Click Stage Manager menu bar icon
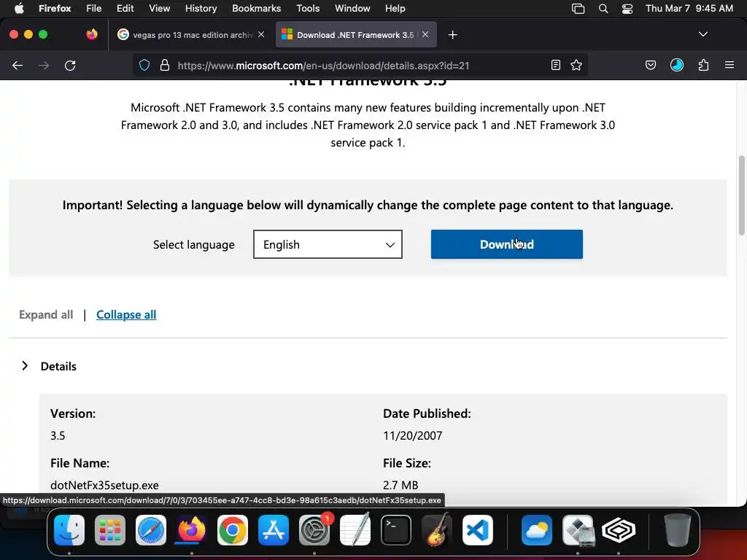Image resolution: width=747 pixels, height=560 pixels. pyautogui.click(x=578, y=9)
